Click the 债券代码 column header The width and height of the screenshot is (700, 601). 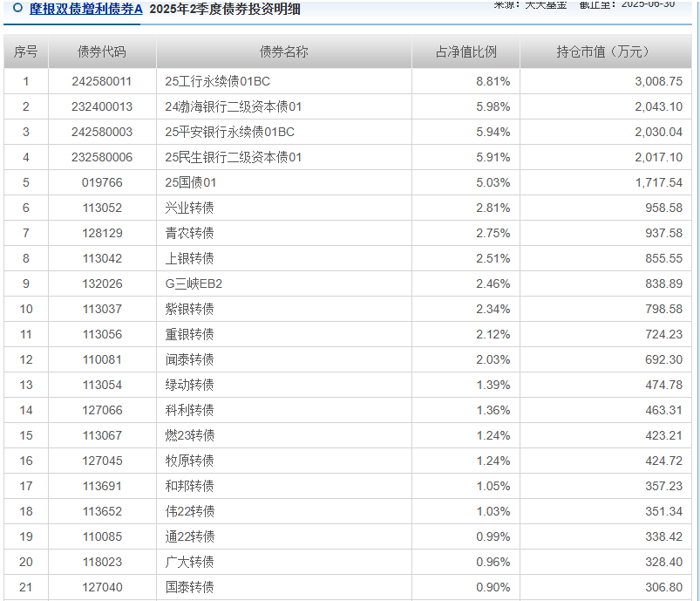102,51
